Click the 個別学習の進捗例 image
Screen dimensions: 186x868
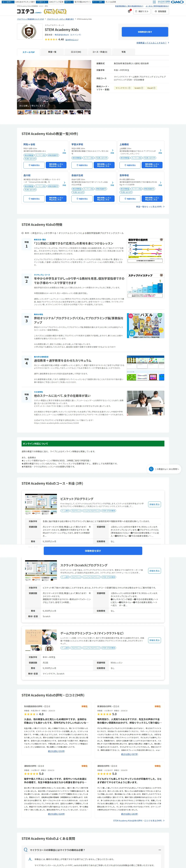(x=145, y=250)
